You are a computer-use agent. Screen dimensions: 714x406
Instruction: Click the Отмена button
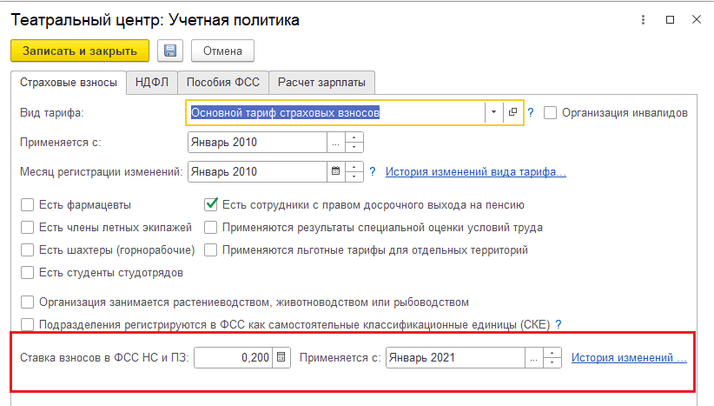tap(223, 51)
